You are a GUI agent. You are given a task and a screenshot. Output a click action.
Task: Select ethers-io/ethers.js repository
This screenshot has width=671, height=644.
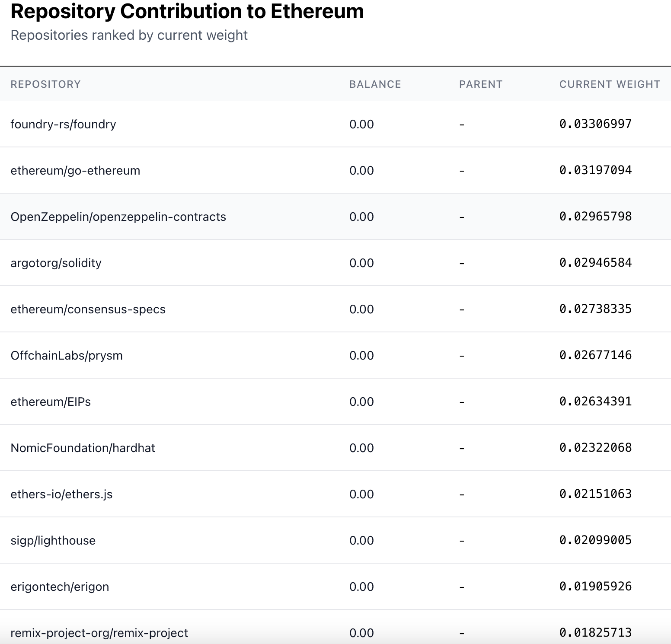click(61, 494)
